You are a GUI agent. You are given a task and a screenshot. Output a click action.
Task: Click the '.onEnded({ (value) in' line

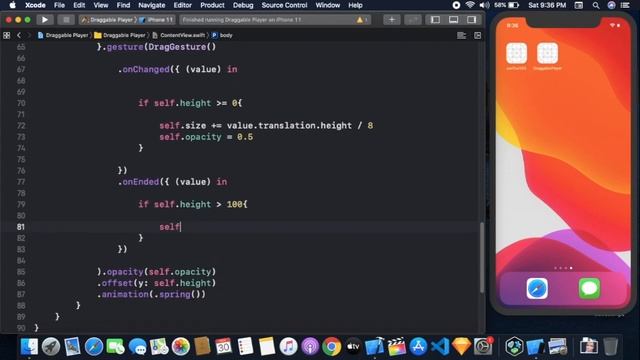(x=172, y=182)
